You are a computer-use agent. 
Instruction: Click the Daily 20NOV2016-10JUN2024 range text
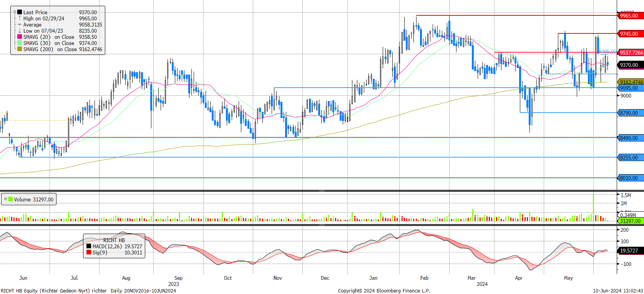[x=143, y=291]
